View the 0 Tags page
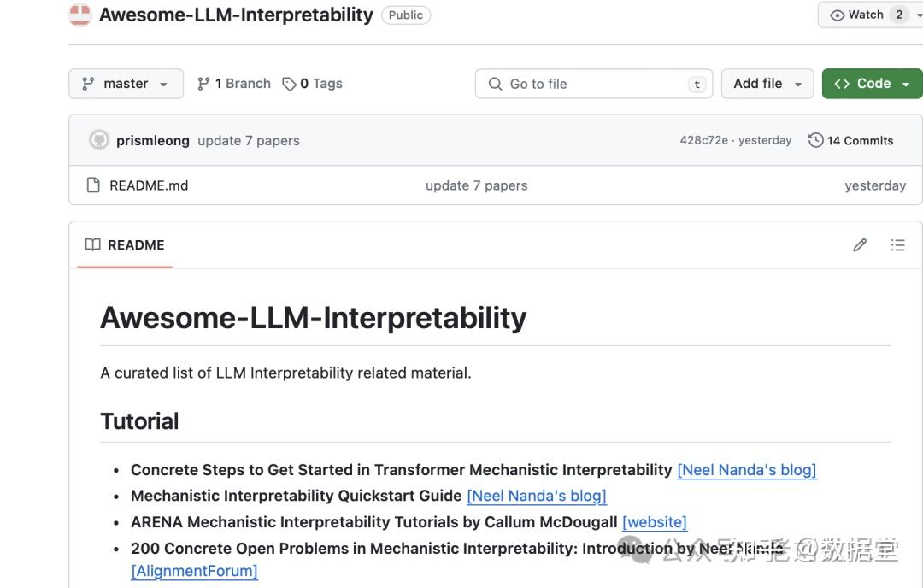The height and width of the screenshot is (588, 923). (313, 84)
